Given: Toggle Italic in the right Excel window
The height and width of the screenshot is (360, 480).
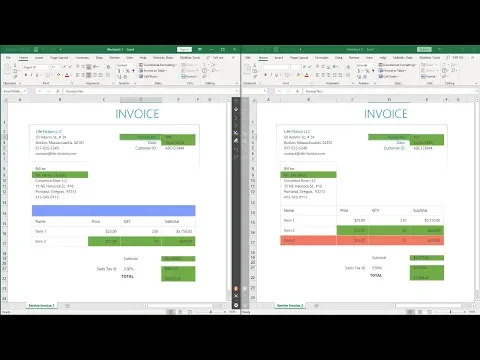Looking at the screenshot, I should click(271, 75).
